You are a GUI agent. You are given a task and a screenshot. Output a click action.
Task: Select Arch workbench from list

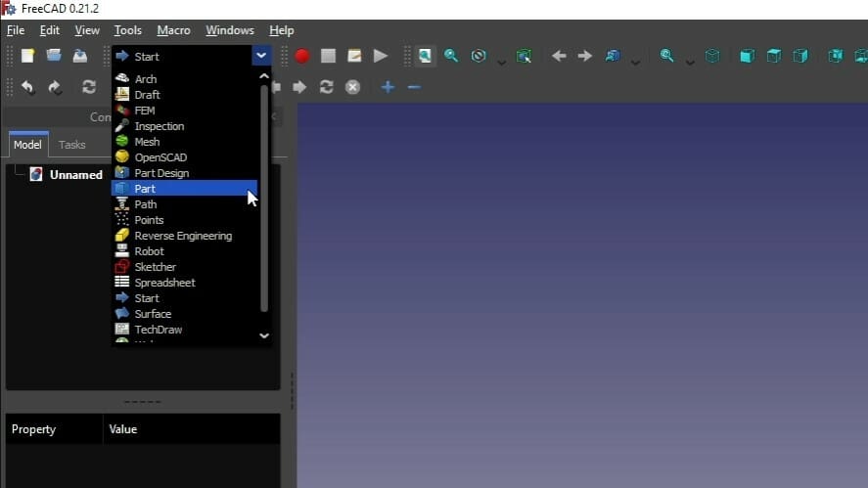[185, 79]
